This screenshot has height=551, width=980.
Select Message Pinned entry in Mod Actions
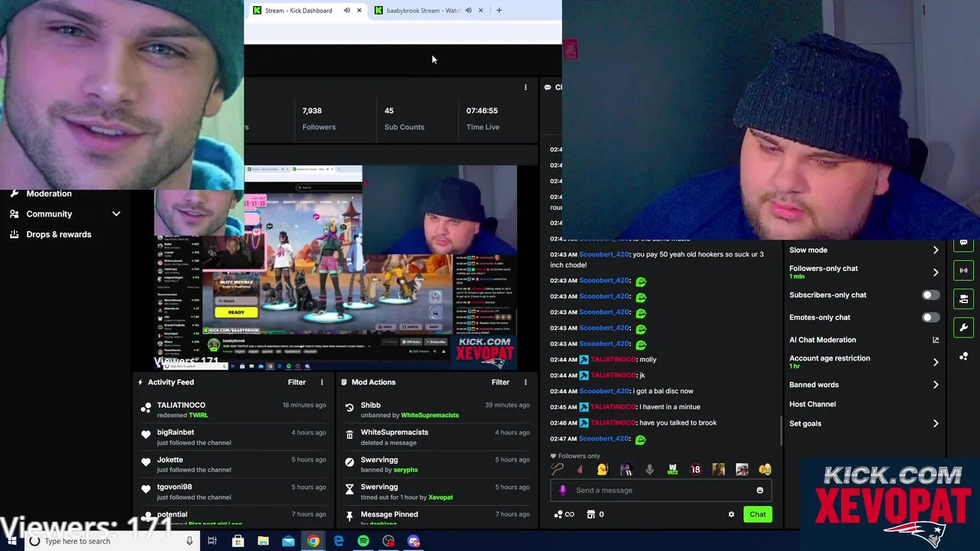coord(435,518)
